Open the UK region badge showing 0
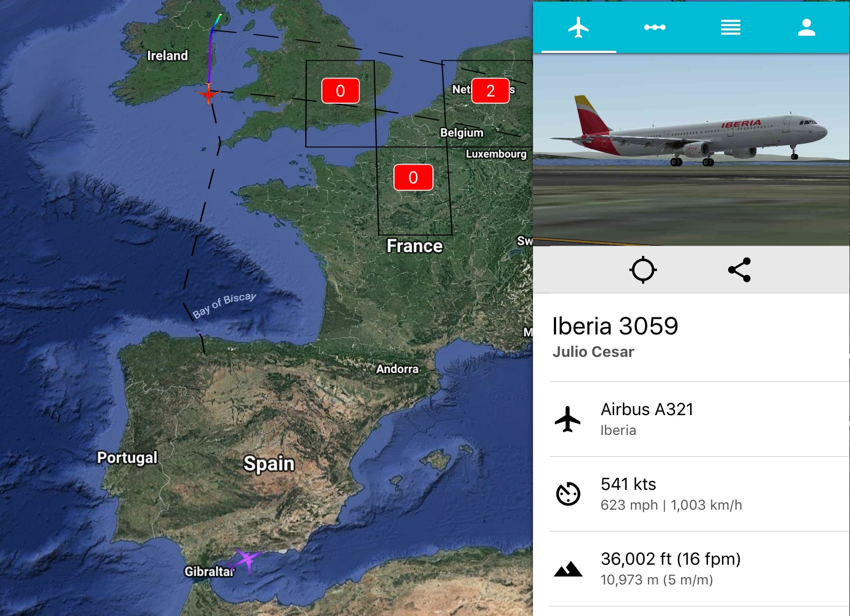 coord(340,91)
